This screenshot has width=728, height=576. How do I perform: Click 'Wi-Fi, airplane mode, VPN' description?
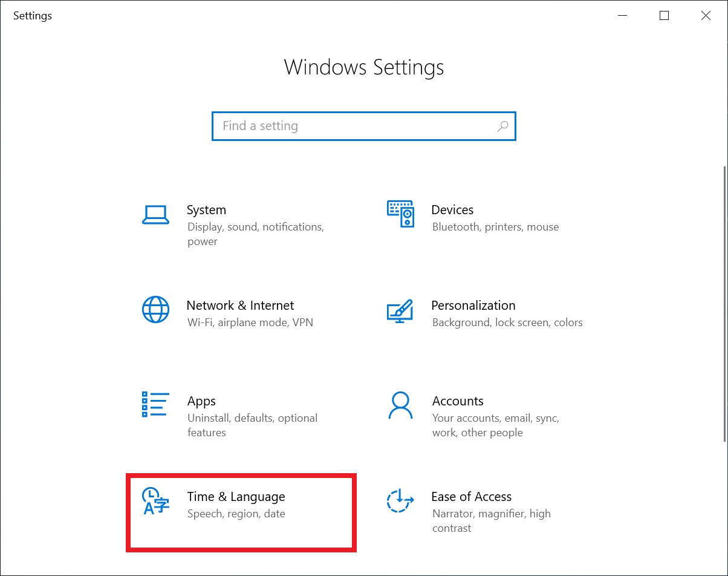(x=250, y=322)
